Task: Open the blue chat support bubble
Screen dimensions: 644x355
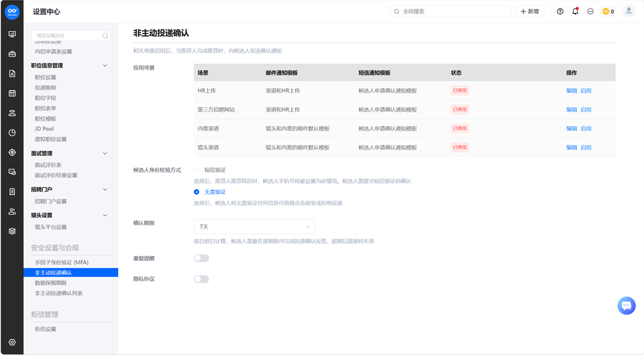Action: click(627, 305)
